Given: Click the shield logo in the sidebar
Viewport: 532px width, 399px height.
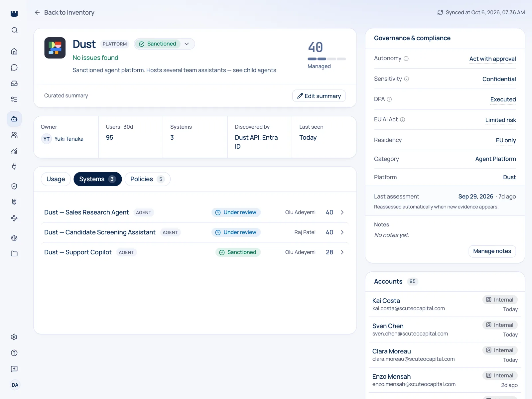Looking at the screenshot, I should coord(14,14).
